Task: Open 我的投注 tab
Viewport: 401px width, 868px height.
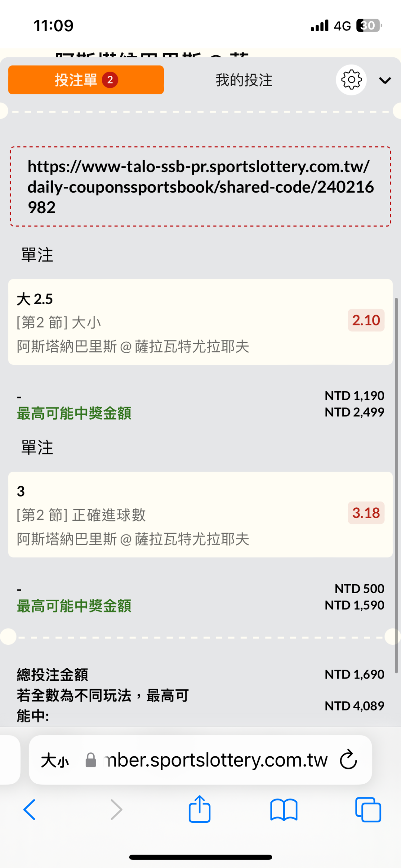Action: pyautogui.click(x=244, y=80)
